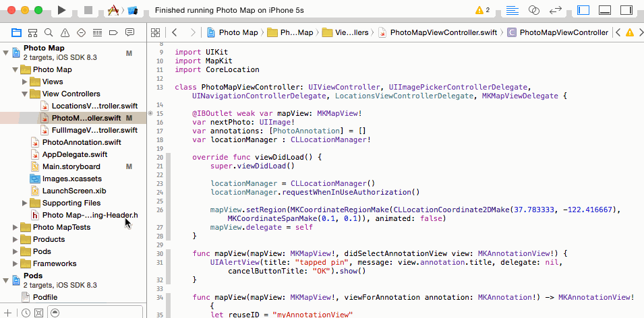Expand the Views folder
This screenshot has width=644, height=318.
(x=25, y=82)
